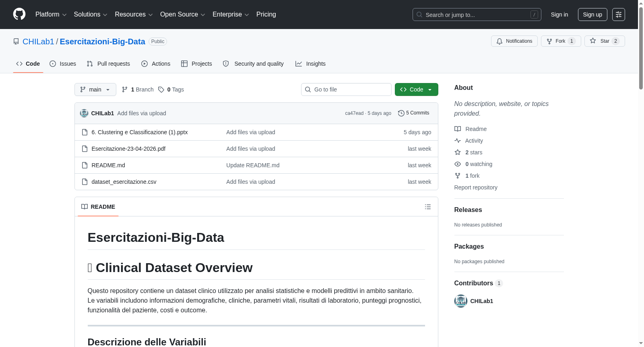Open the Update README.md commit message
This screenshot has height=347, width=644.
click(253, 165)
